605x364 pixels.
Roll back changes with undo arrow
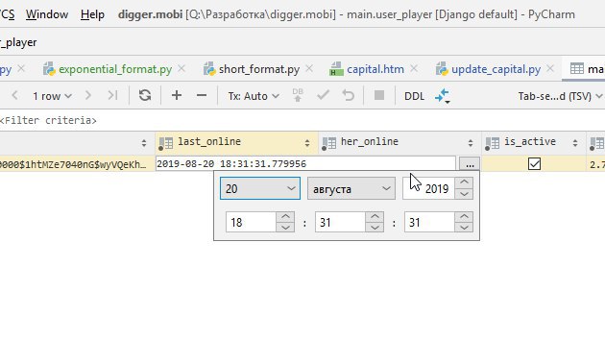pyautogui.click(x=348, y=95)
